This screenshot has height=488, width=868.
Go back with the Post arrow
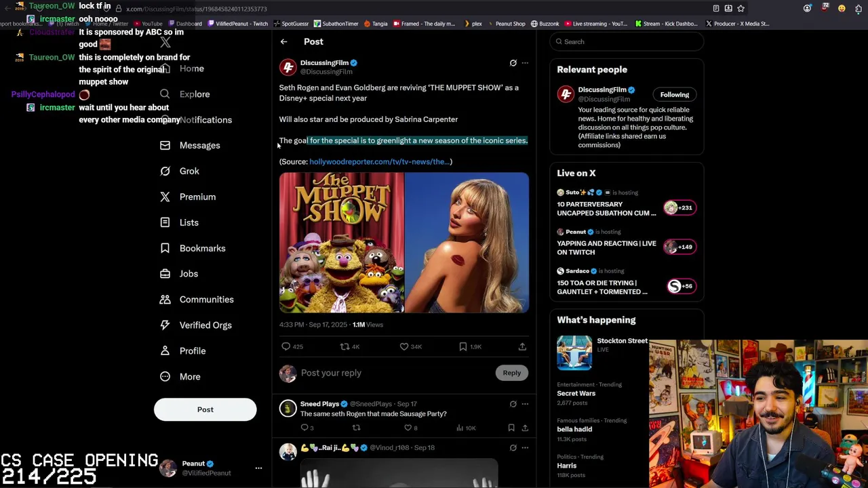tap(284, 42)
